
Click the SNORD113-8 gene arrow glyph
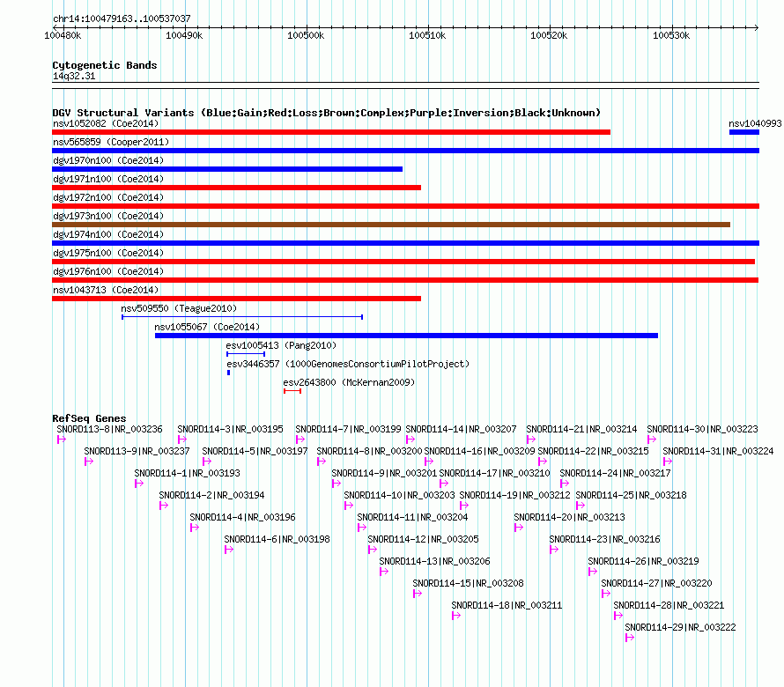point(62,440)
